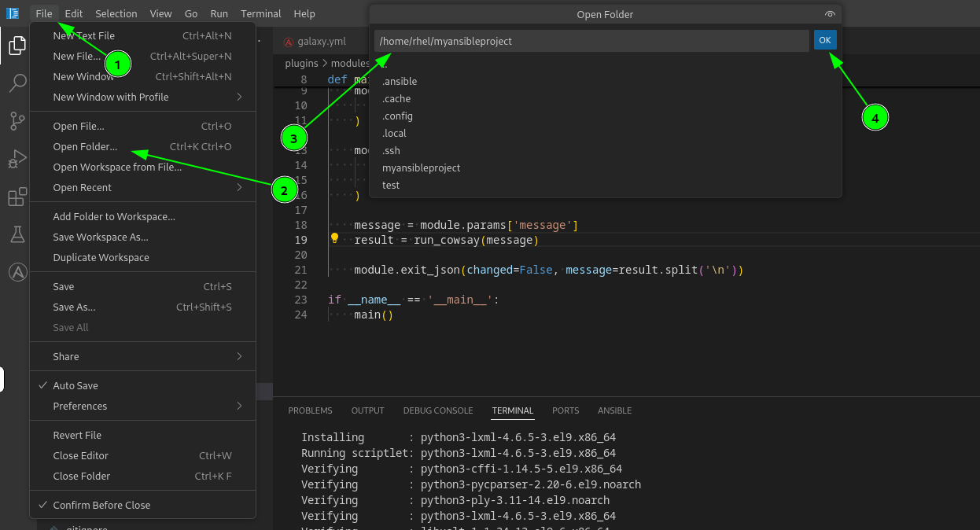Switch to OUTPUT panel tab
Screen dimensions: 980x530
[x=367, y=410]
